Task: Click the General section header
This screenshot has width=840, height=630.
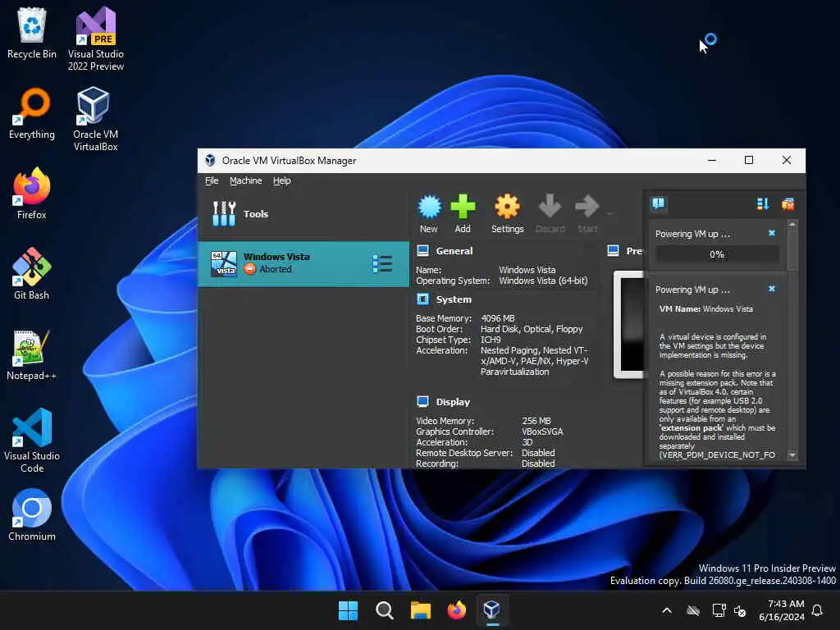Action: [454, 251]
